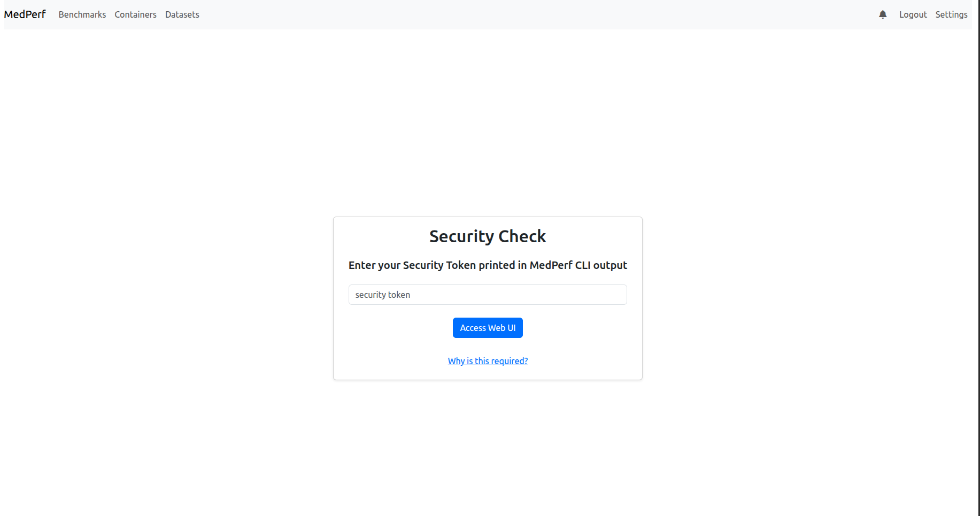
Task: Click the empty white area below the card
Action: (x=488, y=449)
